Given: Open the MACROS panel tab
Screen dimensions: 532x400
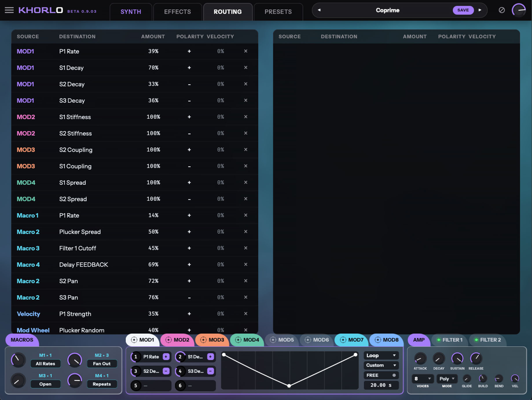Looking at the screenshot, I should pyautogui.click(x=22, y=340).
